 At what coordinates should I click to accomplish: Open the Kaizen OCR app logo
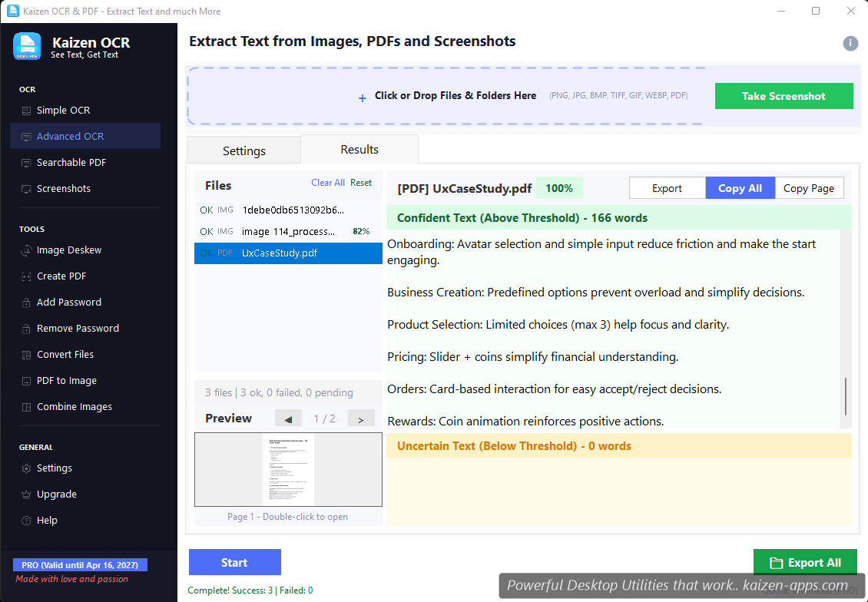(x=27, y=47)
